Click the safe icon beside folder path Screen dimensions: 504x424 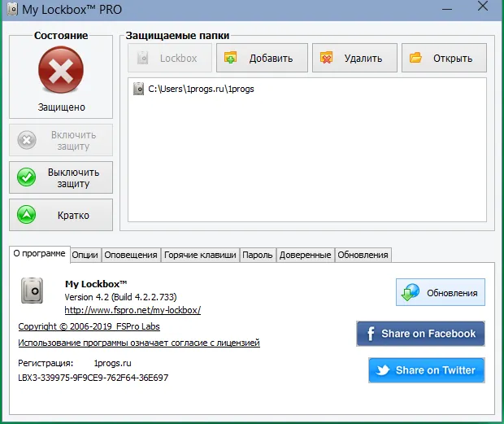tap(138, 89)
